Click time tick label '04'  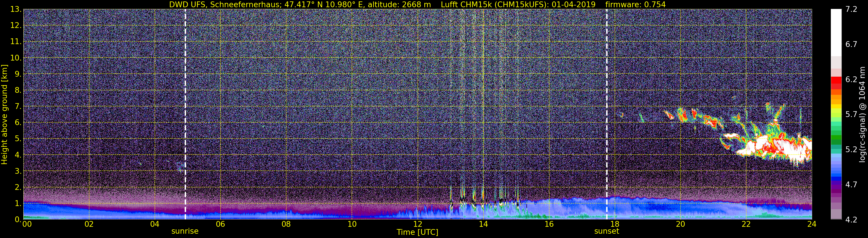coord(155,224)
